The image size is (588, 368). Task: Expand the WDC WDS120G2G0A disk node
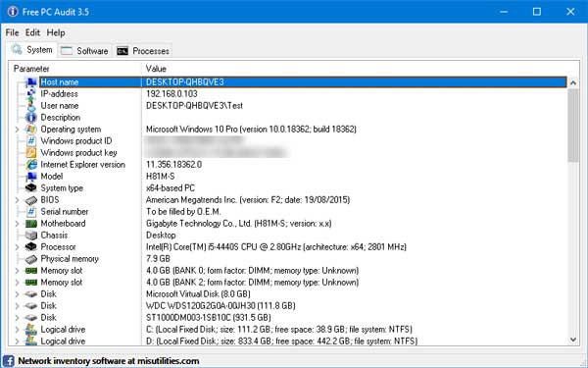pyautogui.click(x=17, y=305)
